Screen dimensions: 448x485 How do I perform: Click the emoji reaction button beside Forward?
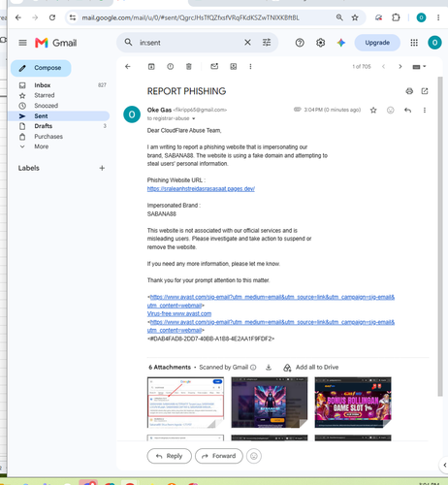pyautogui.click(x=254, y=456)
